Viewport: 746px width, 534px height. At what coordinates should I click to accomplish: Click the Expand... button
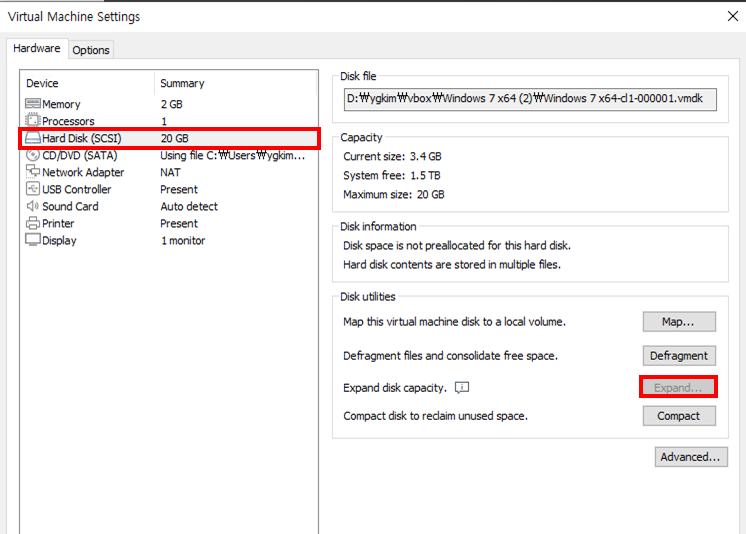[679, 387]
